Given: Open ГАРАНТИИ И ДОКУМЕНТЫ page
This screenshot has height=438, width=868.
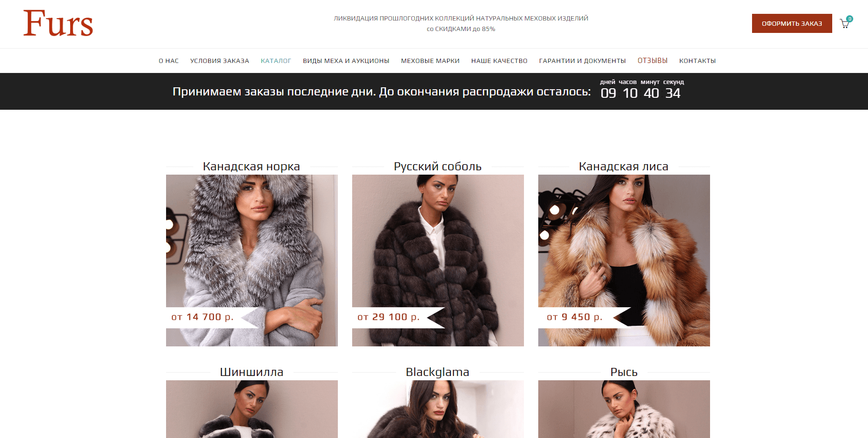Looking at the screenshot, I should [x=582, y=61].
